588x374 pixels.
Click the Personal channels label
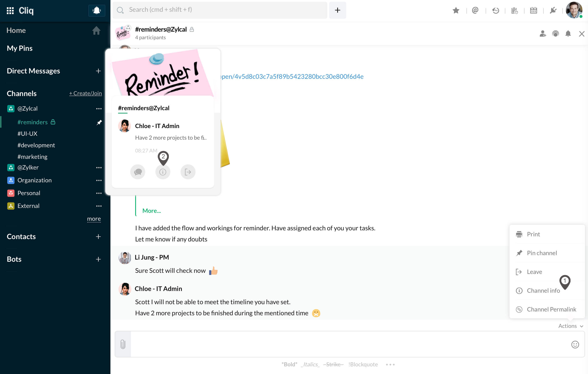click(x=29, y=193)
